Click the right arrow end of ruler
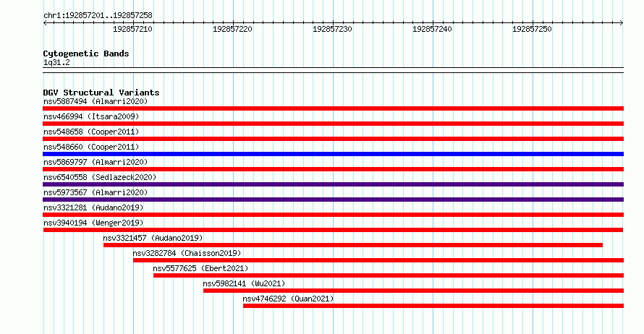Image resolution: width=644 pixels, height=334 pixels. click(x=622, y=23)
